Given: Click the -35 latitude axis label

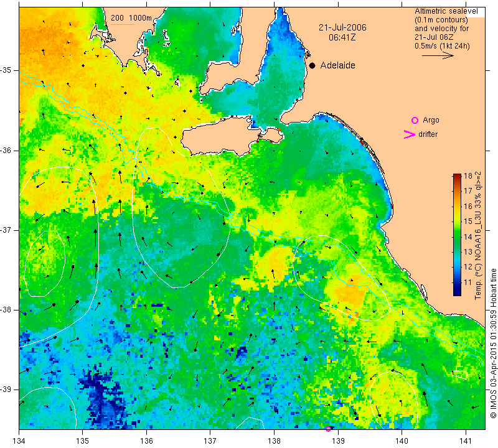Looking at the screenshot, I should click(x=7, y=70).
